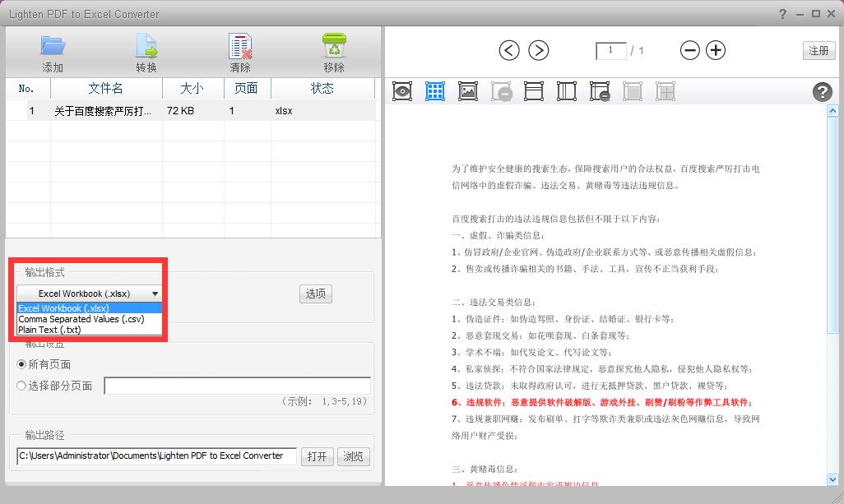Click the preview scrollbar up arrow
Image resolution: width=844 pixels, height=504 pixels.
(x=832, y=111)
